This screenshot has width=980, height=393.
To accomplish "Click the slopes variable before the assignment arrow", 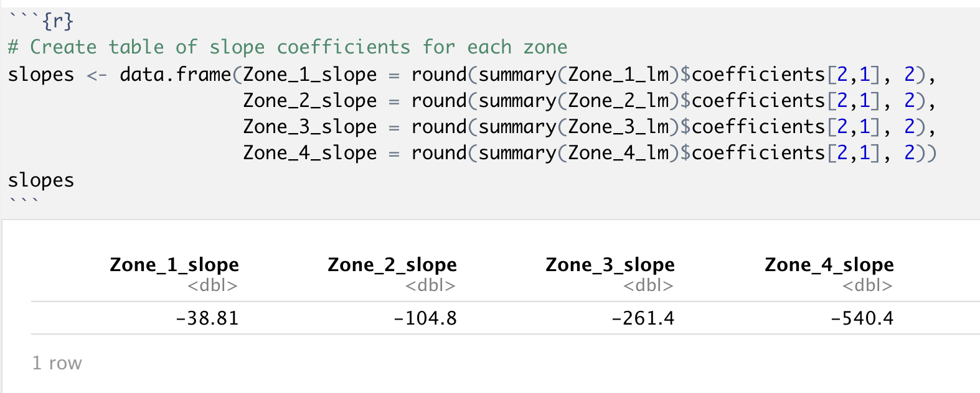I will 40,75.
